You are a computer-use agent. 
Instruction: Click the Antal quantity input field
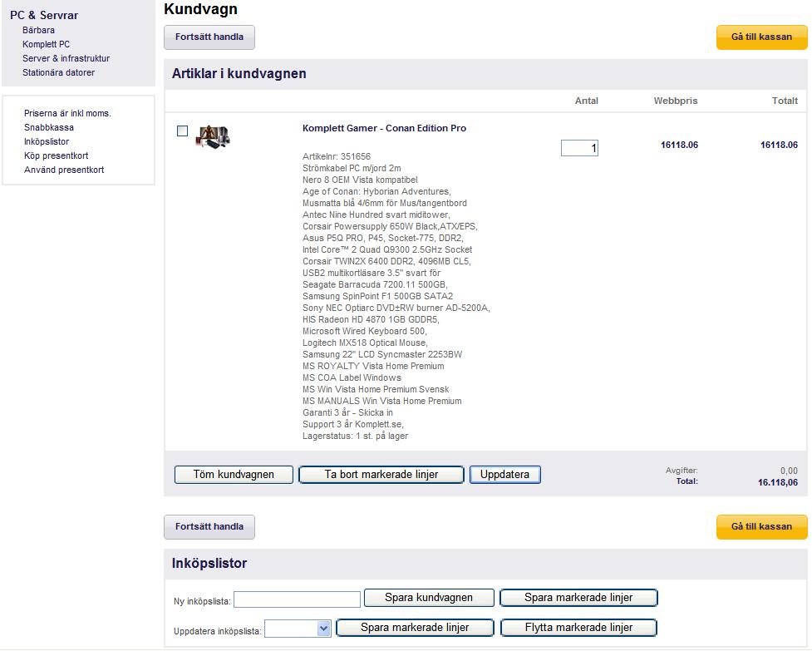[x=579, y=148]
